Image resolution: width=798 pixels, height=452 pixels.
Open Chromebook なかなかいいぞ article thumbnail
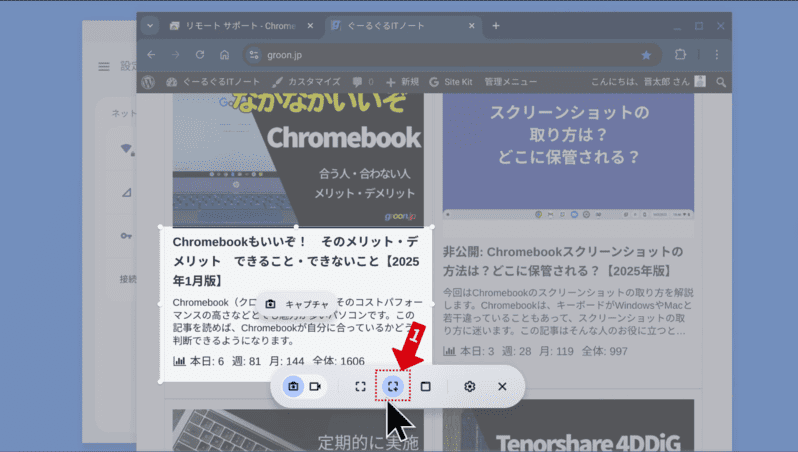point(298,159)
